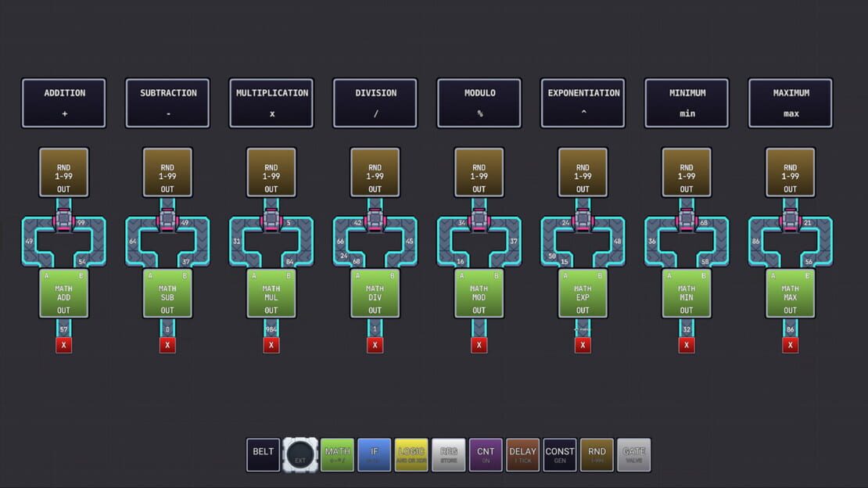This screenshot has height=488, width=868.
Task: Select the RND tool in the bottom toolbar
Action: pyautogui.click(x=597, y=455)
